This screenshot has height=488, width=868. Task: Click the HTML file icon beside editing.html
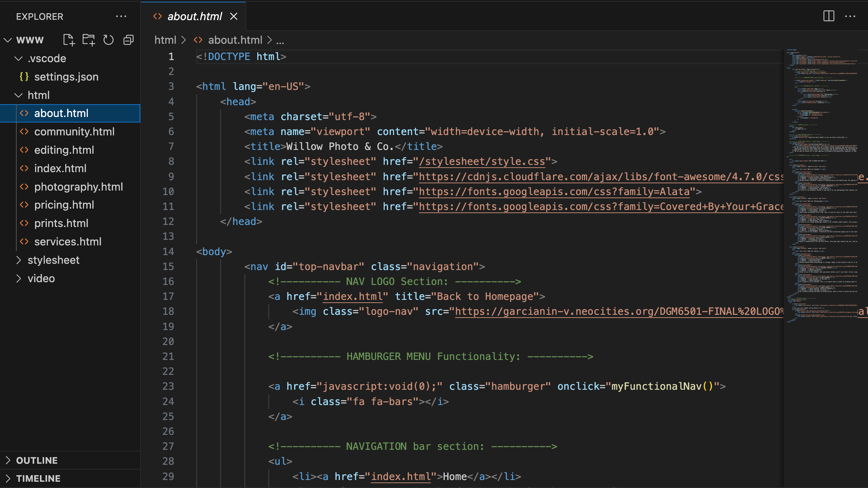(24, 150)
